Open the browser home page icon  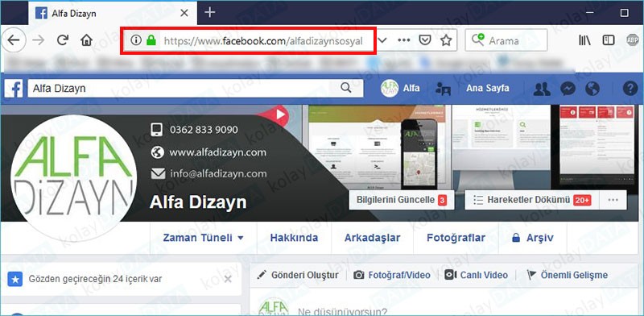coord(86,40)
